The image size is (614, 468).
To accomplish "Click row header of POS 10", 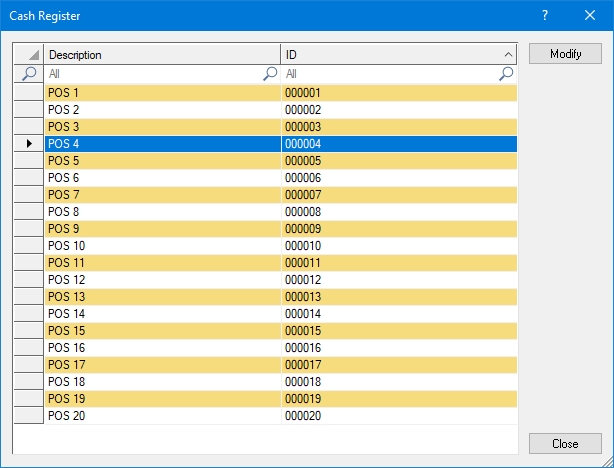I will pyautogui.click(x=29, y=246).
